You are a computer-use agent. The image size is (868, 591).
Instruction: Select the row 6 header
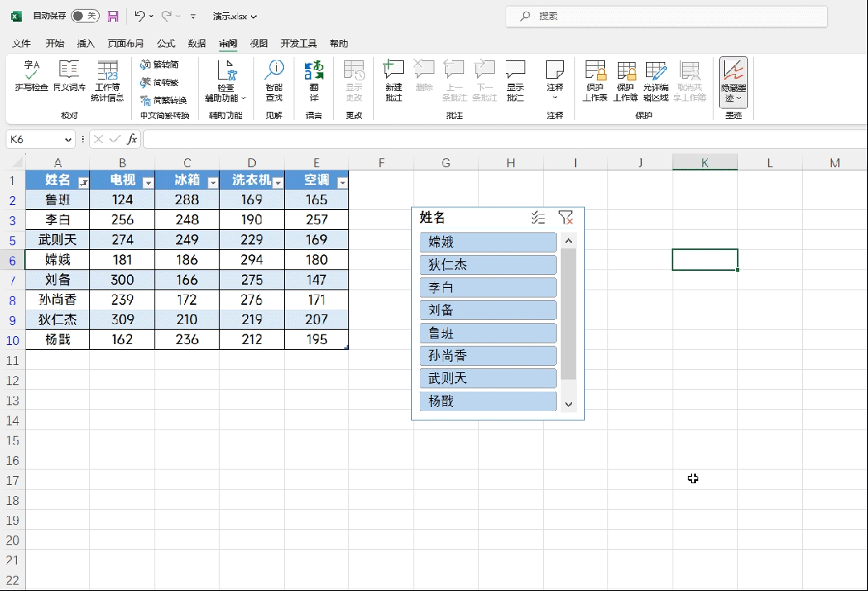[x=12, y=260]
